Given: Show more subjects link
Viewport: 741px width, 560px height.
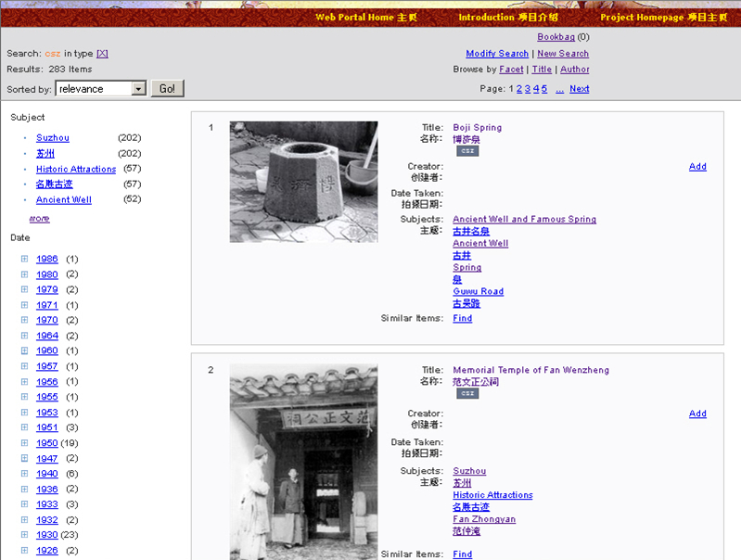Looking at the screenshot, I should click(39, 219).
